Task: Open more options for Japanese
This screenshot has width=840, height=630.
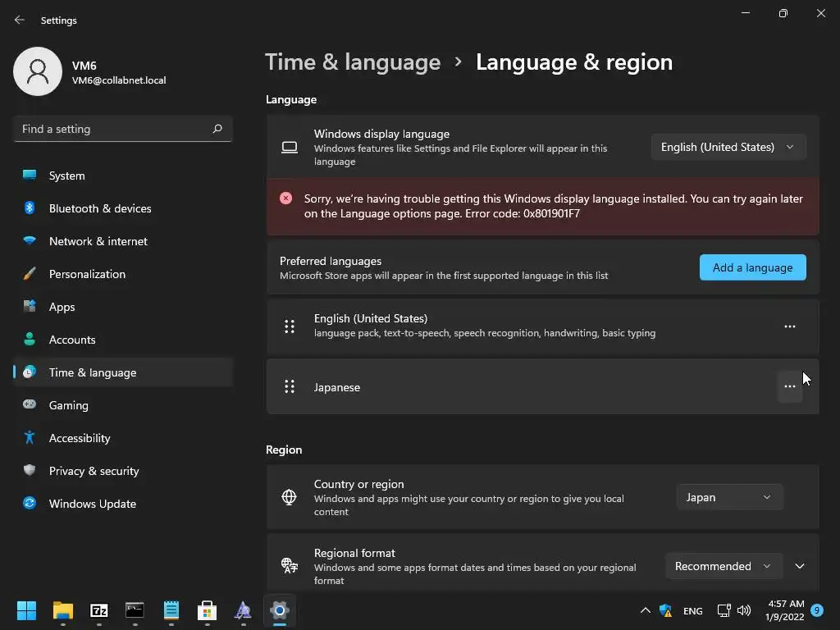Action: coord(790,386)
